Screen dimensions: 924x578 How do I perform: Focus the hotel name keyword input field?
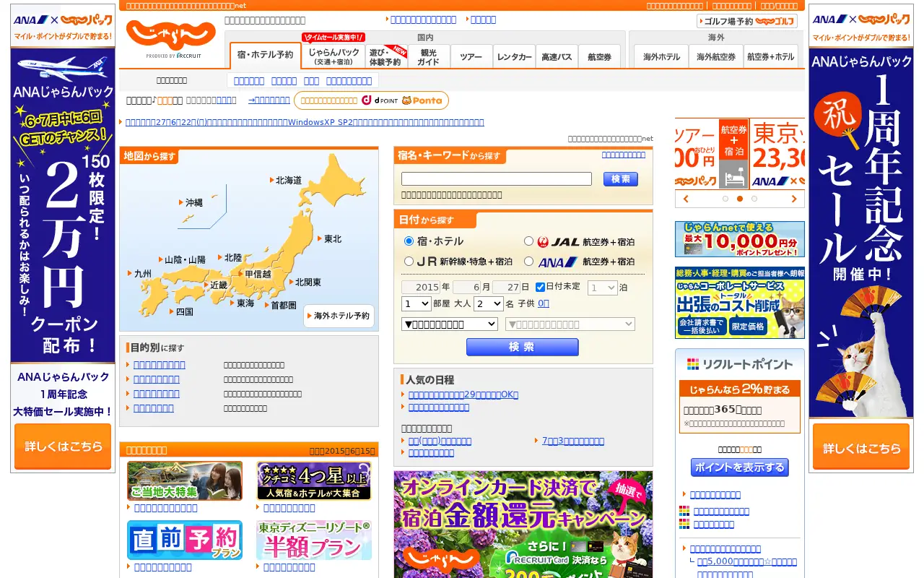point(497,179)
